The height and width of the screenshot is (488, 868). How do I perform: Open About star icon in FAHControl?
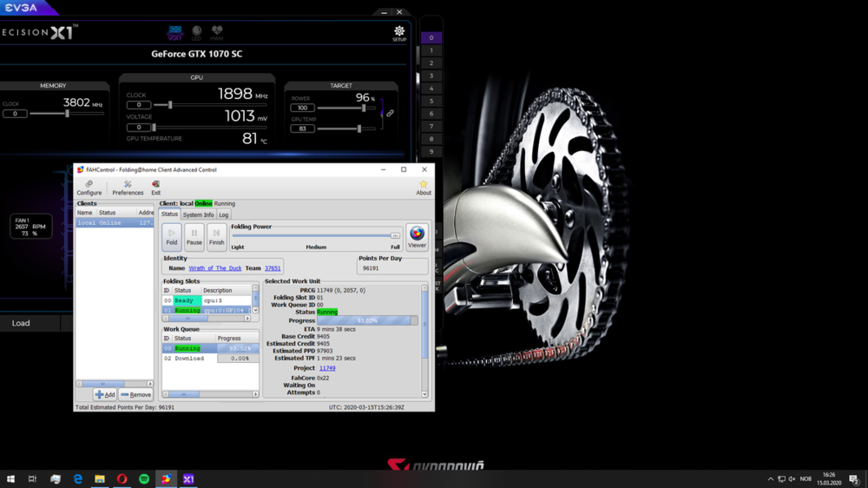[x=424, y=188]
